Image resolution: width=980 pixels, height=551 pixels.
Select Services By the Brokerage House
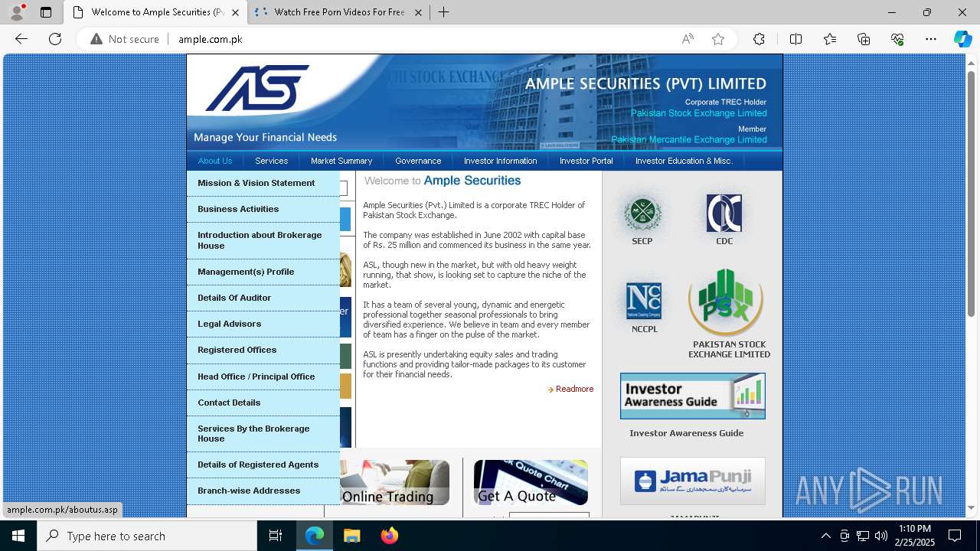point(263,434)
